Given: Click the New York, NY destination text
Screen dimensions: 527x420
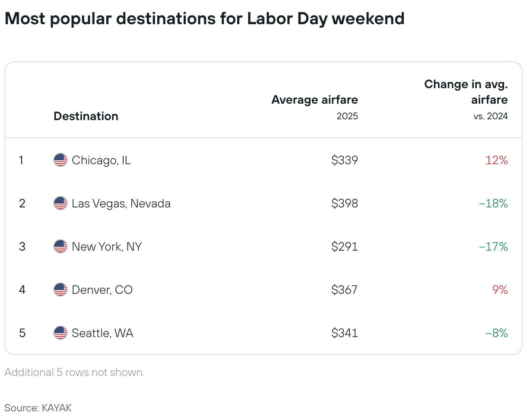Looking at the screenshot, I should [107, 247].
